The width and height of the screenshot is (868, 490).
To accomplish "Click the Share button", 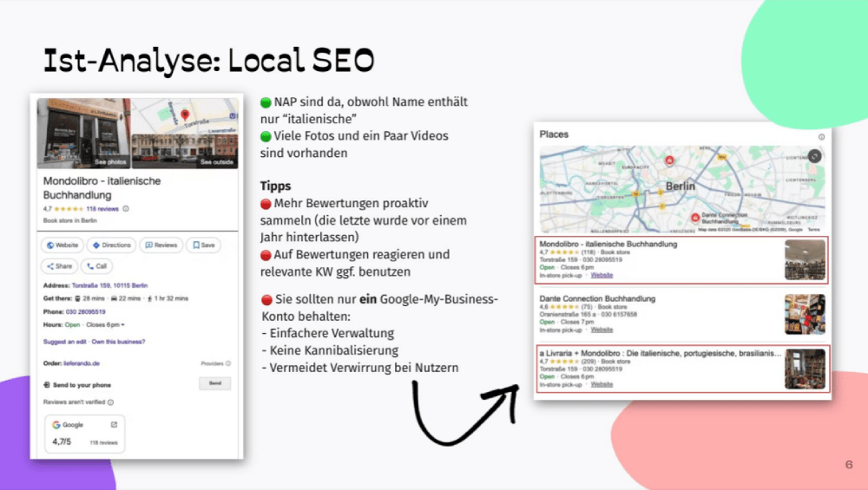I will [x=59, y=266].
